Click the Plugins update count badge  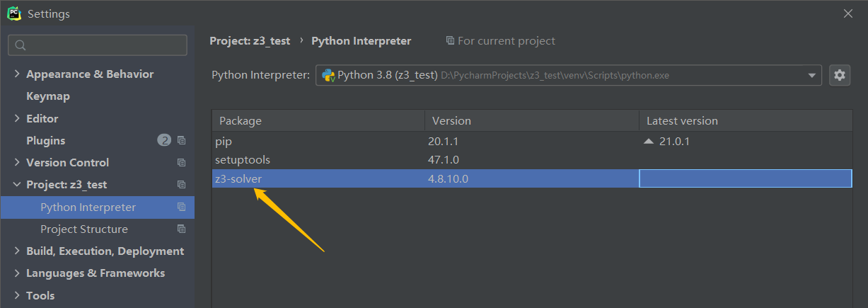[164, 140]
